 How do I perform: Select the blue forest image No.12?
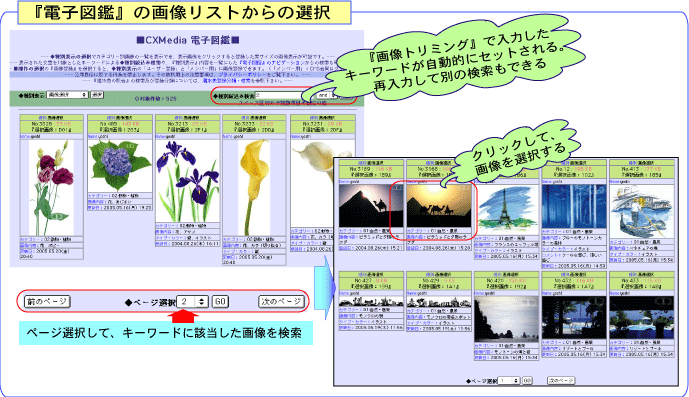pyautogui.click(x=574, y=207)
